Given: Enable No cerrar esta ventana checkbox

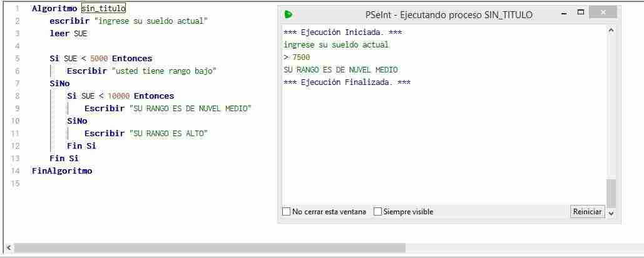Looking at the screenshot, I should point(286,212).
